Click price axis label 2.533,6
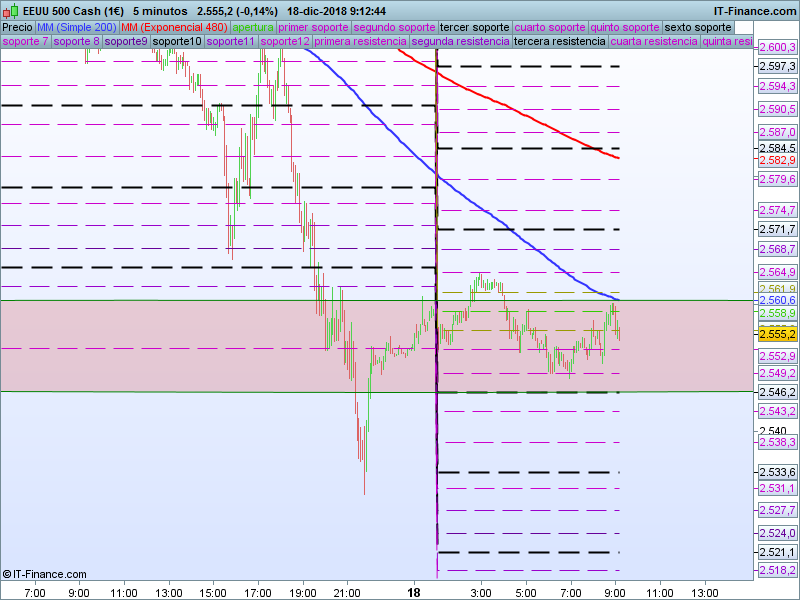 coord(777,472)
